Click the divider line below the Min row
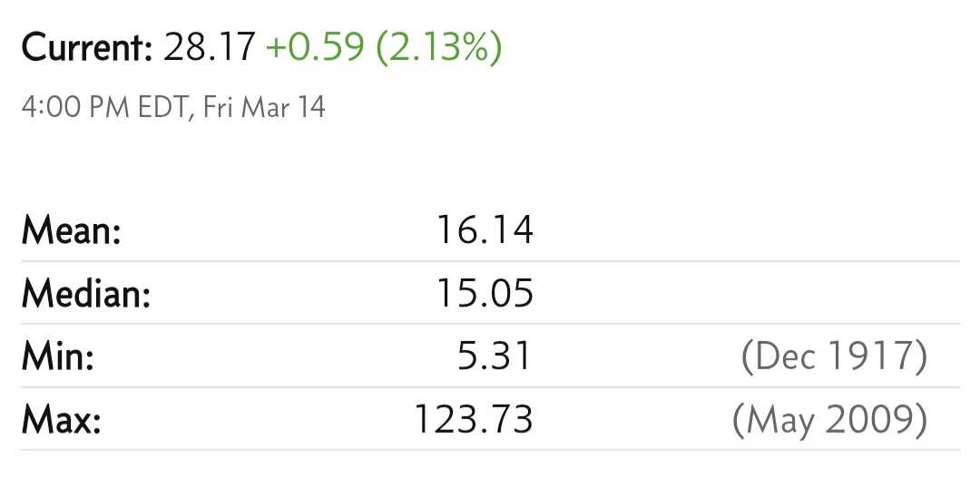The image size is (980, 488). tap(490, 386)
